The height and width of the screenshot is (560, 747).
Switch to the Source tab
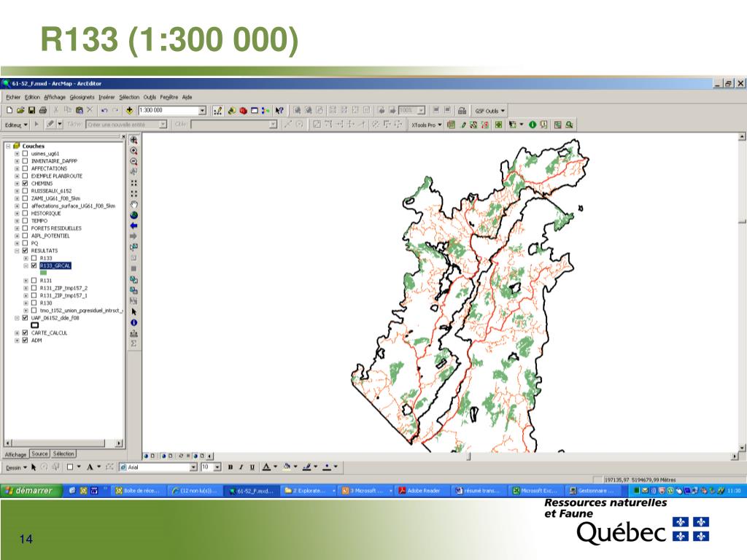coord(39,454)
